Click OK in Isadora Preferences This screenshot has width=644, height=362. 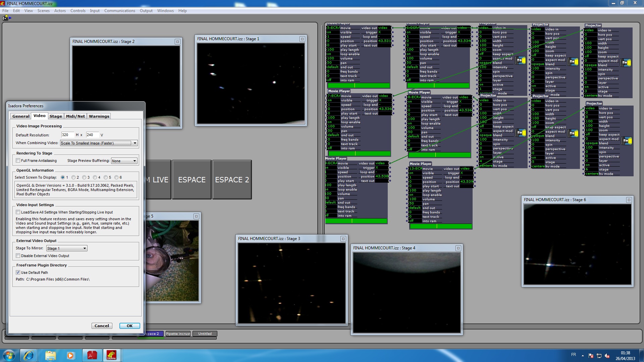(129, 326)
